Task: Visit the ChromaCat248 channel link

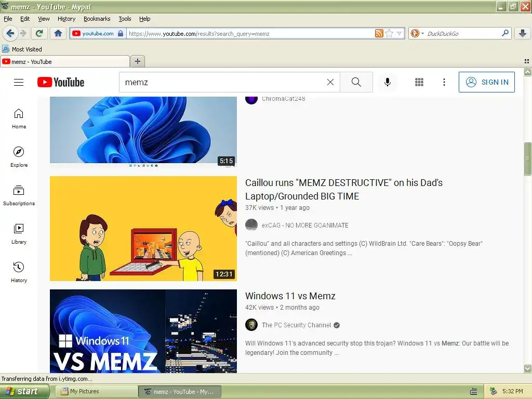Action: coord(283,99)
